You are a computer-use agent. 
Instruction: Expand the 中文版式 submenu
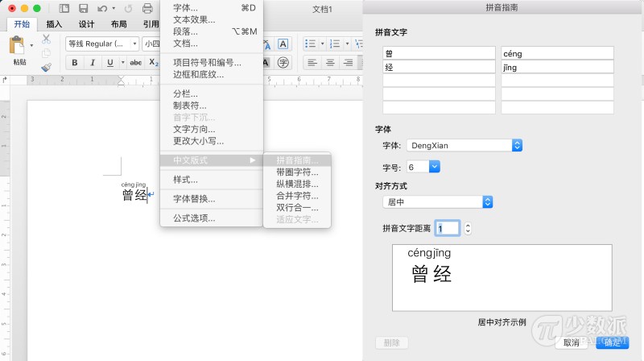pos(211,160)
